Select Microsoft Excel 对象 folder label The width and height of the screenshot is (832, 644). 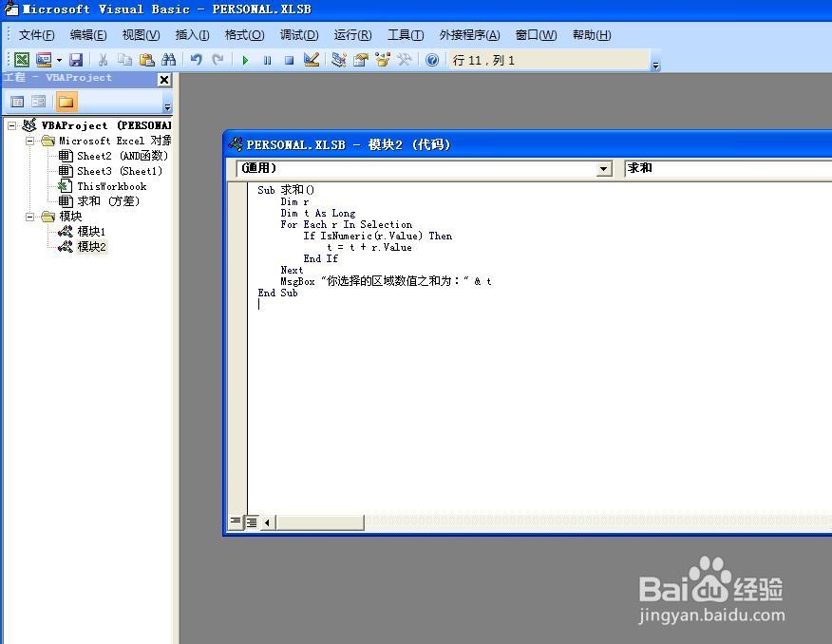pos(115,141)
